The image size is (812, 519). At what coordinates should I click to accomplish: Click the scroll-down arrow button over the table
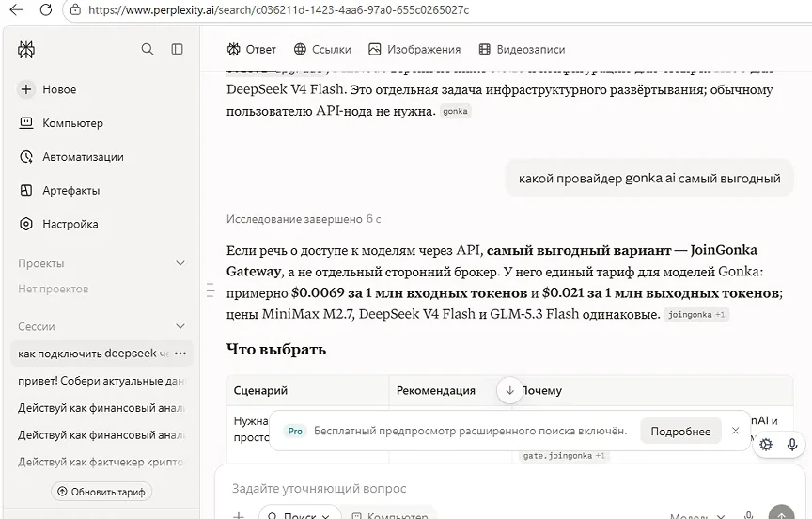pos(509,390)
